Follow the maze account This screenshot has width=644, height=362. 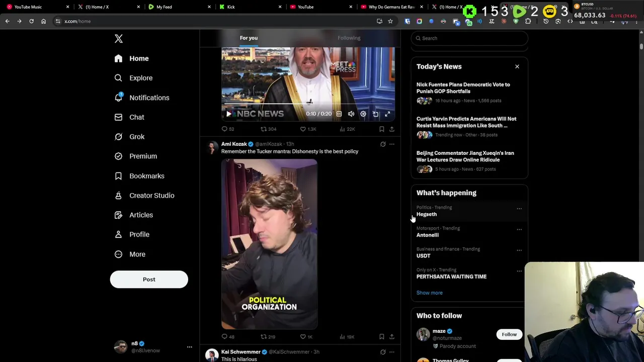[x=509, y=334]
